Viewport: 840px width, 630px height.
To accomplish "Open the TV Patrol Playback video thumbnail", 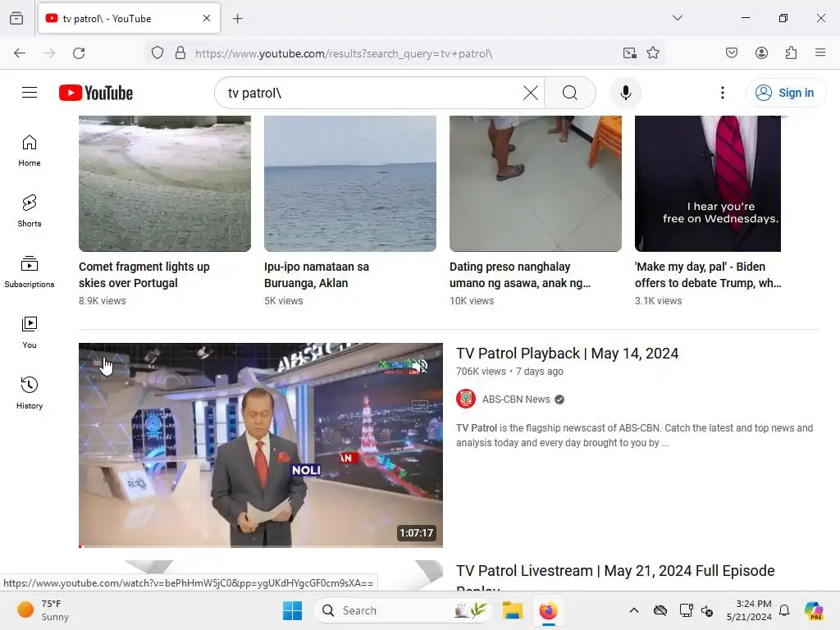I will click(260, 445).
